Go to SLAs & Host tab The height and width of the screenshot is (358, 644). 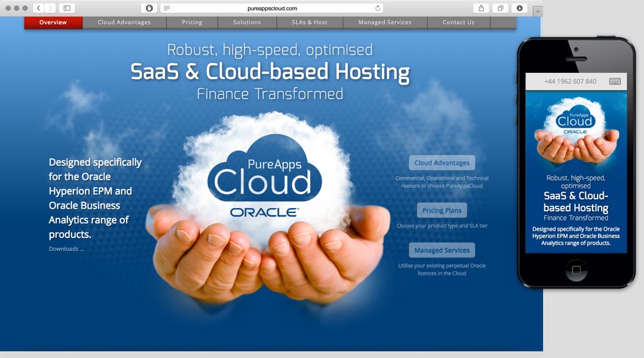click(x=309, y=23)
